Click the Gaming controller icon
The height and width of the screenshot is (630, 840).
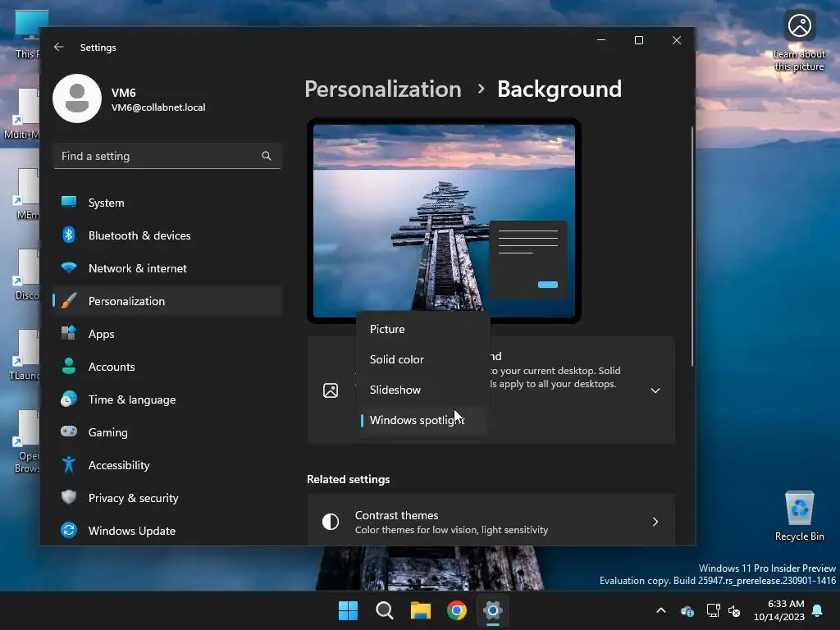(69, 431)
